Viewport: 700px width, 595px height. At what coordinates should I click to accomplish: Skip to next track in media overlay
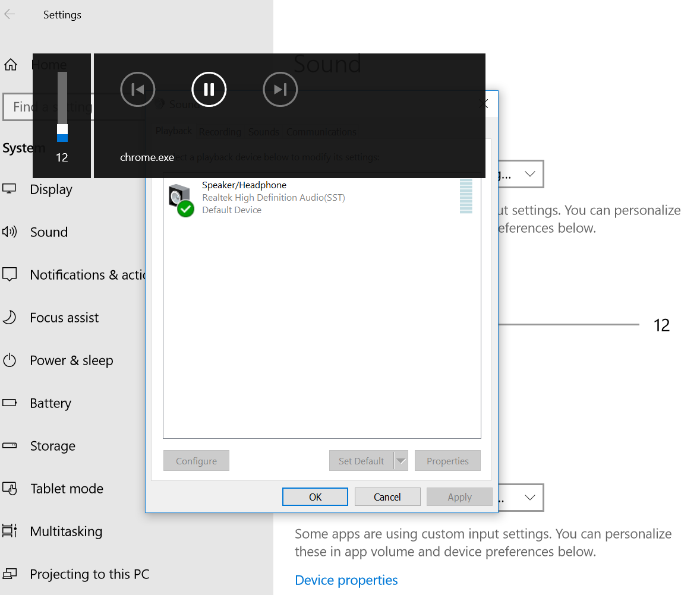(280, 89)
